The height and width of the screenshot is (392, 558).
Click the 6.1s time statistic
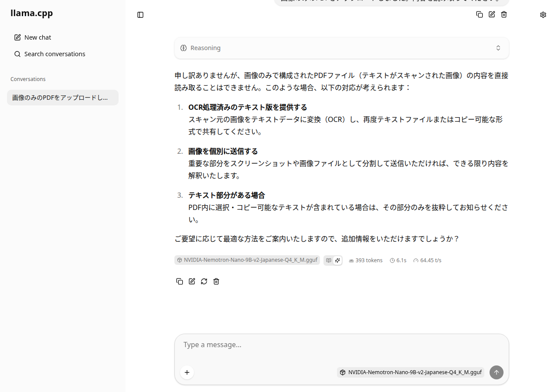point(398,260)
